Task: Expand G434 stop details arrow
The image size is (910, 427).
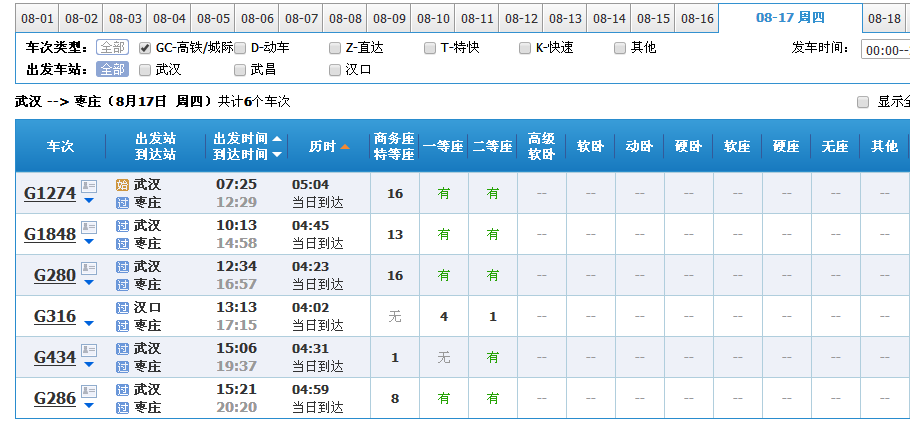Action: pyautogui.click(x=89, y=364)
